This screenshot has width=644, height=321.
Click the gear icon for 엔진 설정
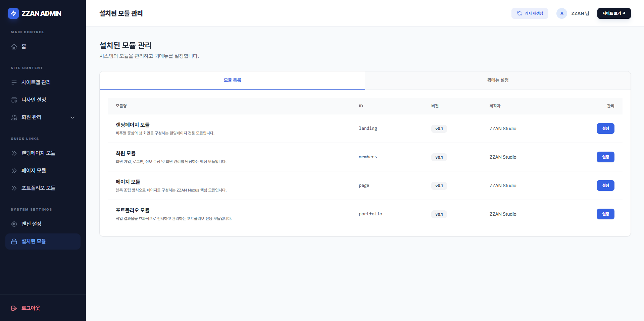pos(14,224)
